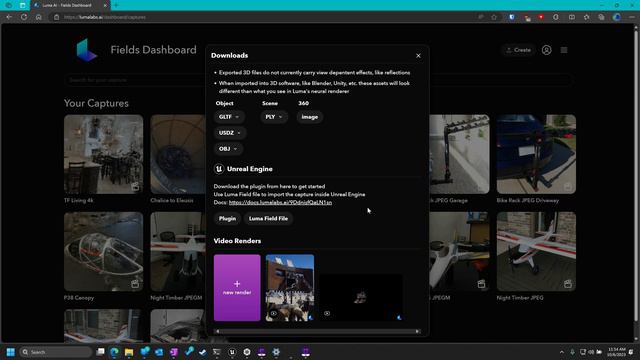Preview the portrait render via eye icon
Screen dimensions: 640x360
click(273, 313)
